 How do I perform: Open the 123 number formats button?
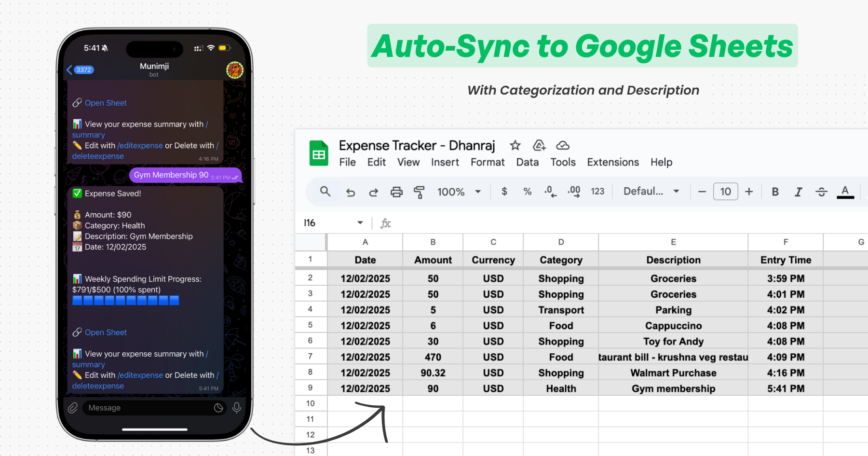(597, 192)
